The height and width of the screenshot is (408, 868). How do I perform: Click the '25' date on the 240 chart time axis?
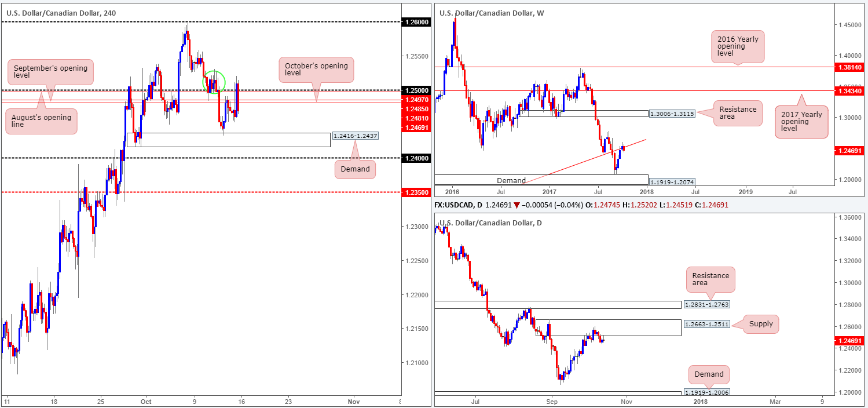pos(100,400)
